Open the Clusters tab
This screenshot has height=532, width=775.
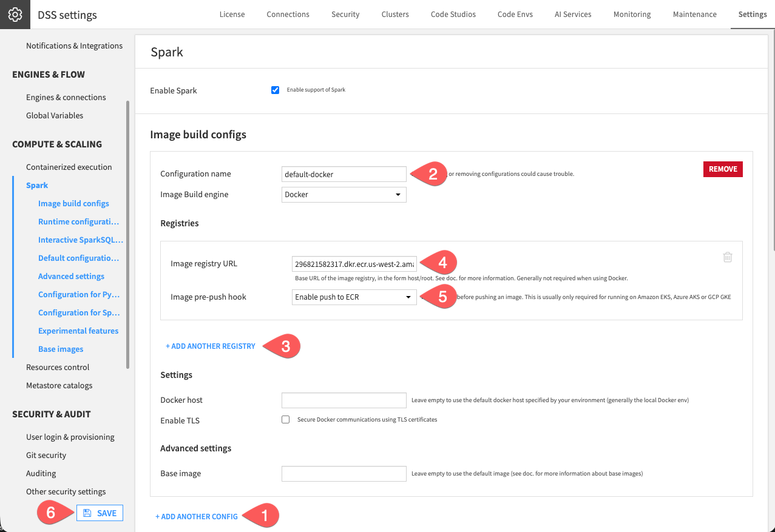(x=395, y=15)
